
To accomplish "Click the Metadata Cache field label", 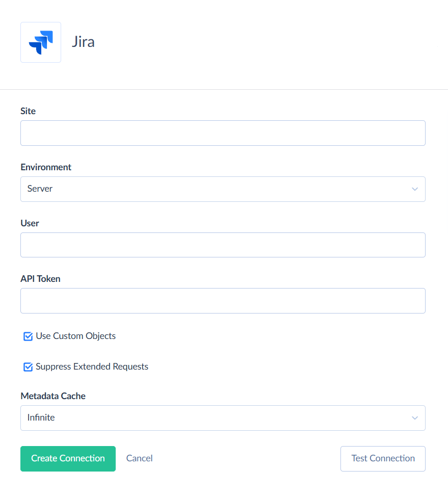I will 53,396.
